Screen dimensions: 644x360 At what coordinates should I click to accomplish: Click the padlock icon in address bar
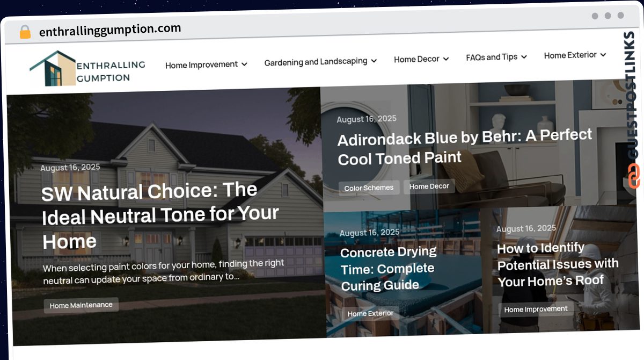tap(25, 32)
